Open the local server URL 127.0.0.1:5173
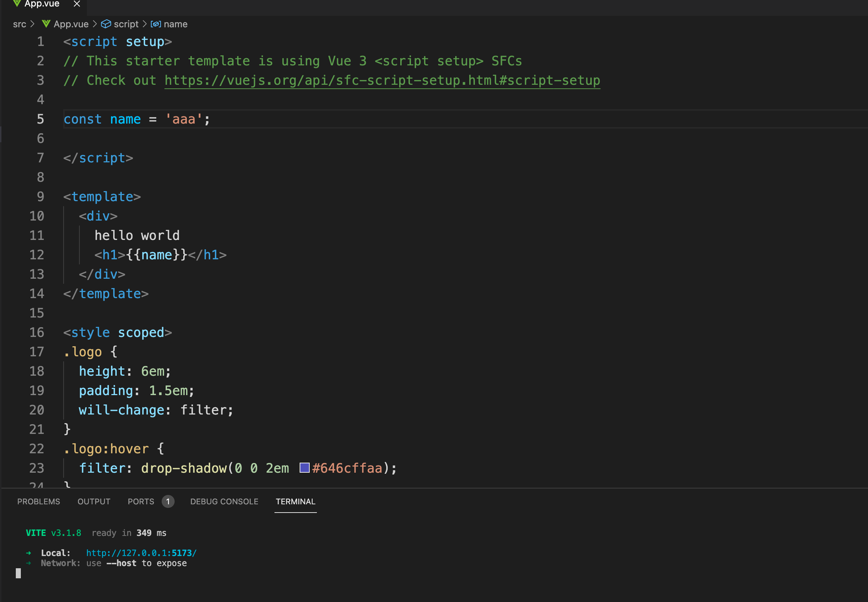This screenshot has height=602, width=868. [x=141, y=552]
